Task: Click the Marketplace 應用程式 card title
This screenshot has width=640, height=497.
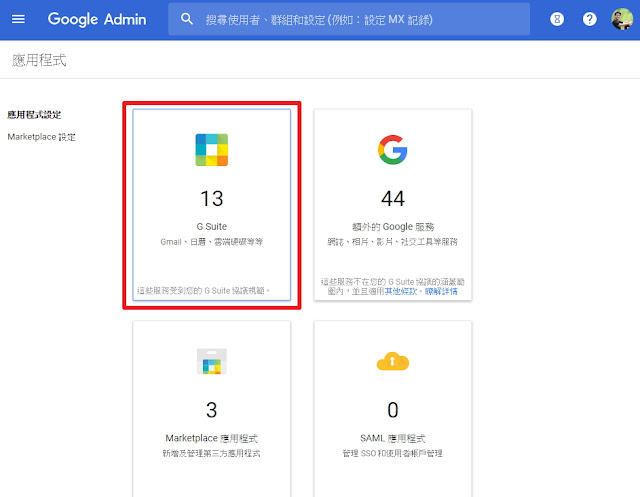Action: 211,438
